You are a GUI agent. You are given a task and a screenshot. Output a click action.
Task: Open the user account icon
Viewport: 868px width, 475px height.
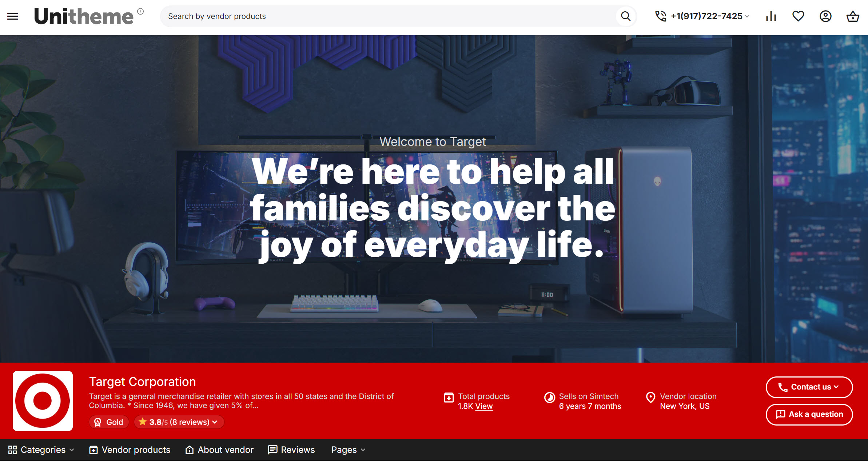825,16
